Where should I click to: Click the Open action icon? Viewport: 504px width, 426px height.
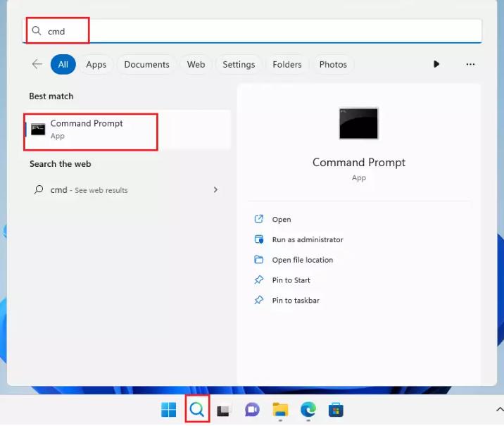pos(259,219)
